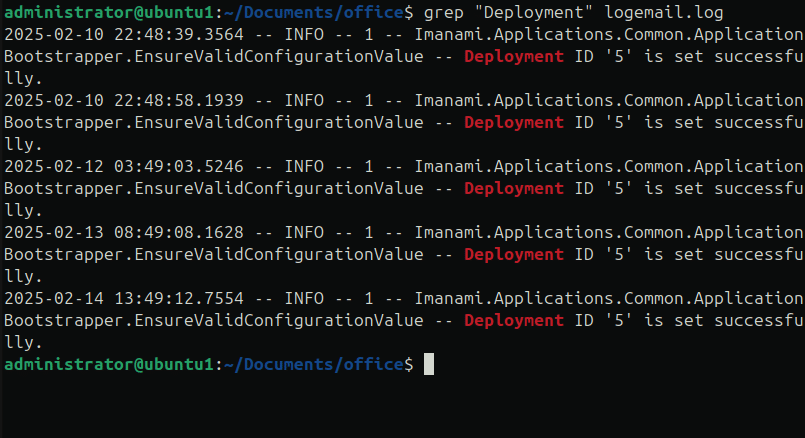This screenshot has height=438, width=805.
Task: Click administrator@ubuntu1 in the bottom prompt
Action: click(109, 364)
